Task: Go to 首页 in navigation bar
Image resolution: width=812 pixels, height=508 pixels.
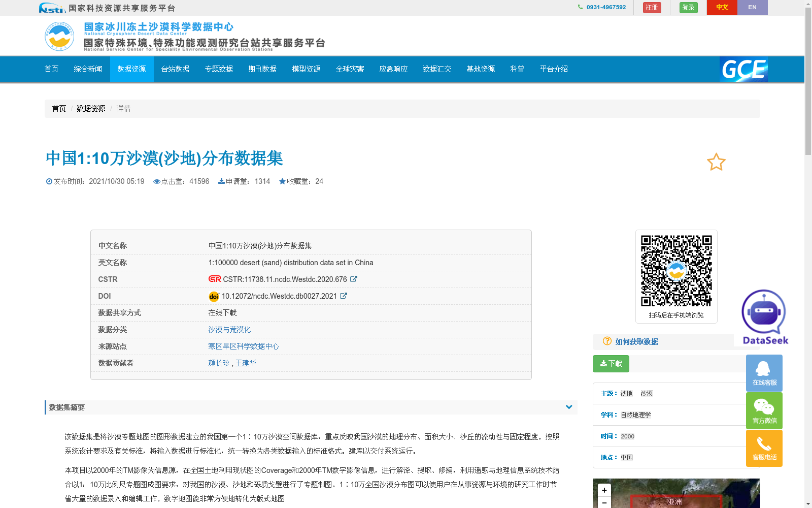Action: pyautogui.click(x=52, y=69)
